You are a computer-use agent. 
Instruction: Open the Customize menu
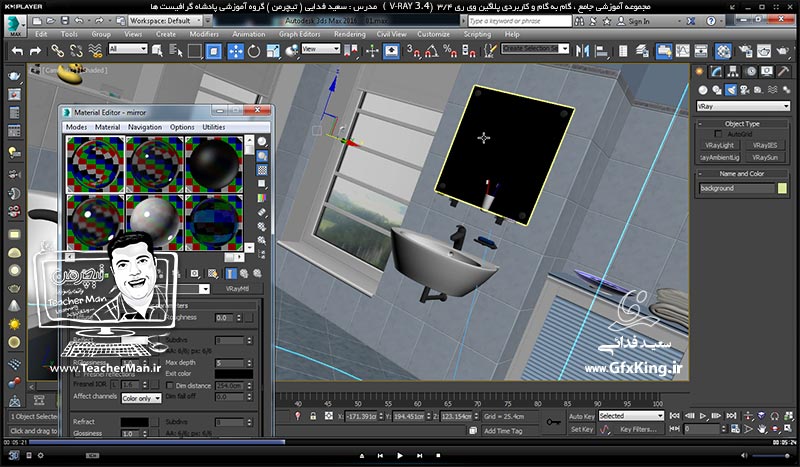433,34
